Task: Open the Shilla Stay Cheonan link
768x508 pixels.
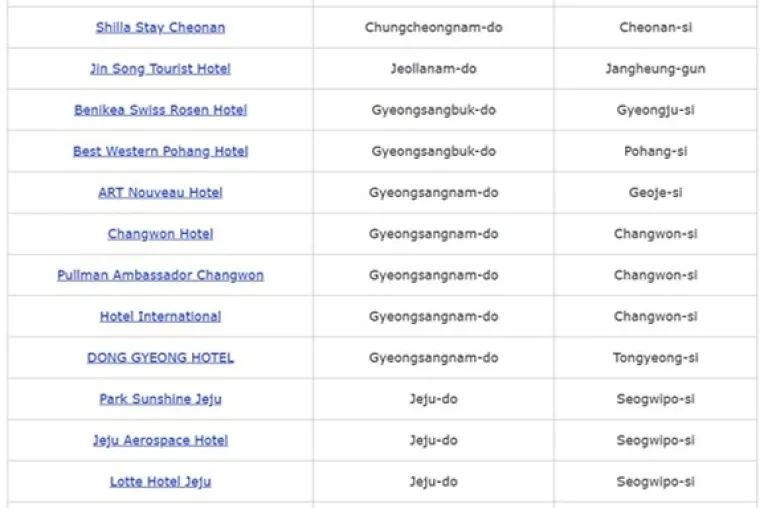Action: tap(160, 28)
